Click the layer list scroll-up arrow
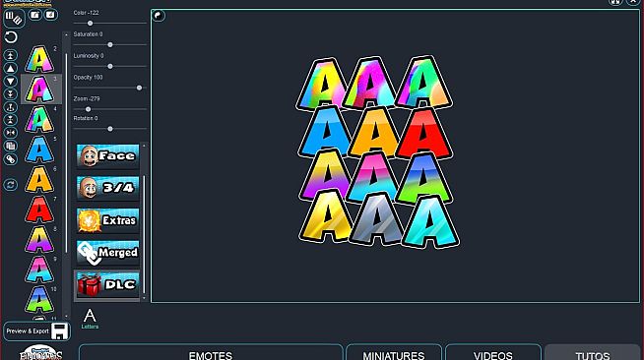Viewport: 644px width, 360px height. [67, 35]
